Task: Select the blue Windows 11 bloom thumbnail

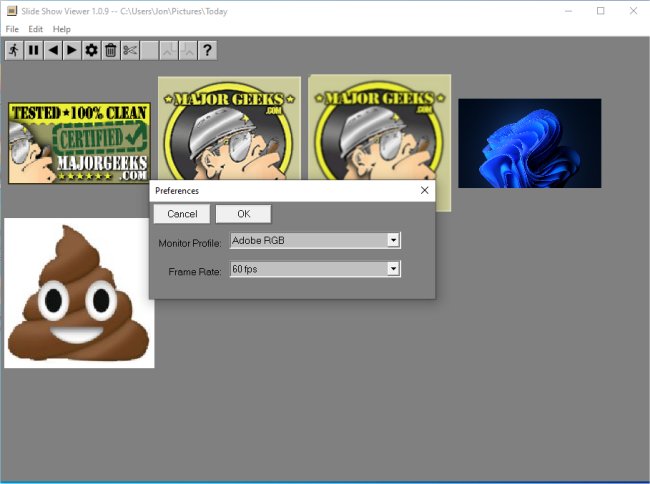Action: point(529,143)
